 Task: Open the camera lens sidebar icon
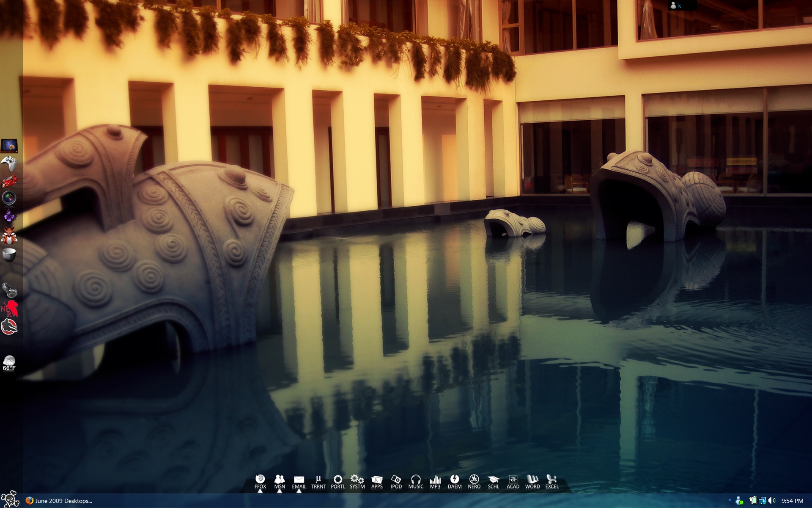[x=9, y=198]
